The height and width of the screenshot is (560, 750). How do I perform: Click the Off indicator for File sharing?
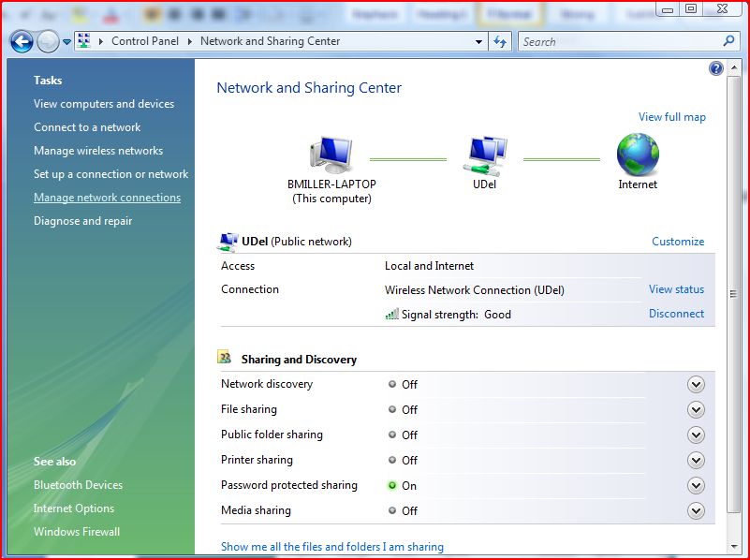coord(394,409)
